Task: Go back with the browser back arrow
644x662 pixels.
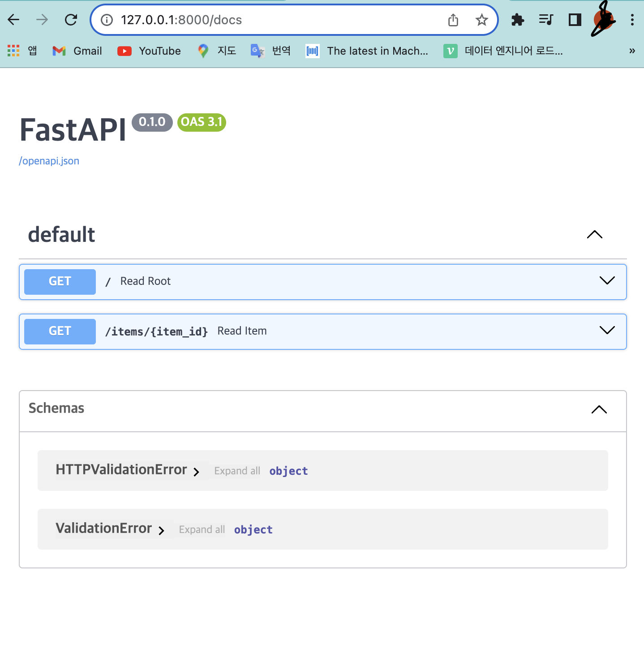Action: pos(14,20)
